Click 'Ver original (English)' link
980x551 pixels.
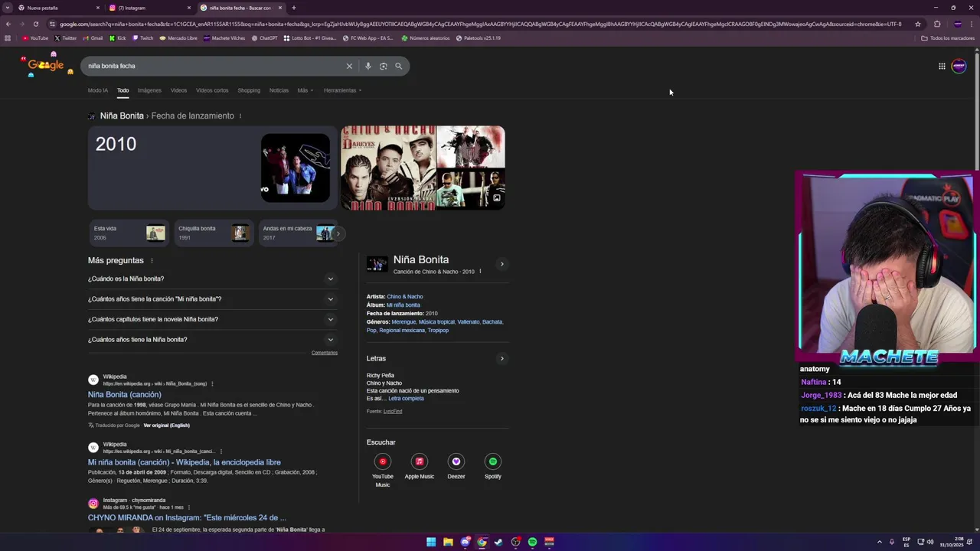(166, 425)
